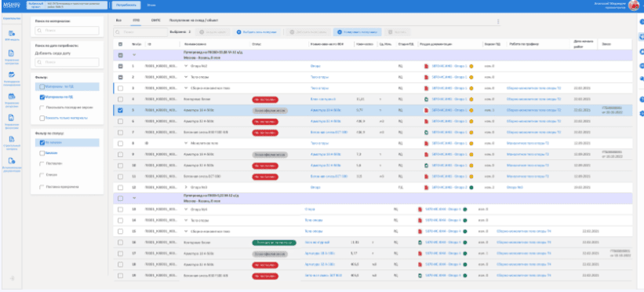Click the yellow status dot in row 2
The height and width of the screenshot is (292, 644).
(471, 77)
